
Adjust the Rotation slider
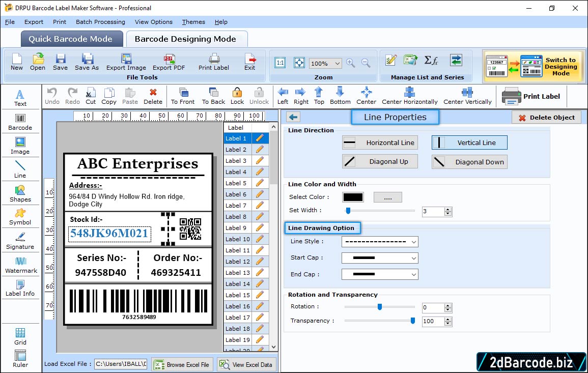click(x=379, y=307)
